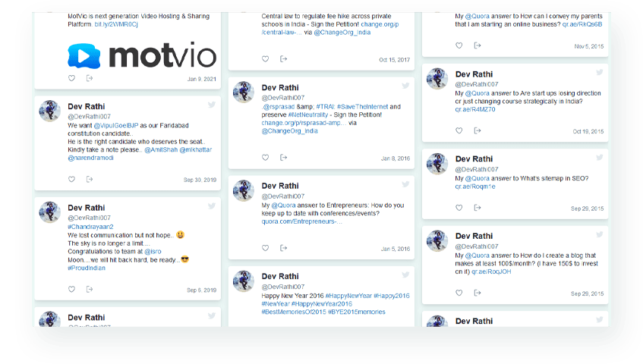Share the NetNeutrality tweet from Jan 8, 2016
This screenshot has width=643, height=364.
(x=283, y=158)
